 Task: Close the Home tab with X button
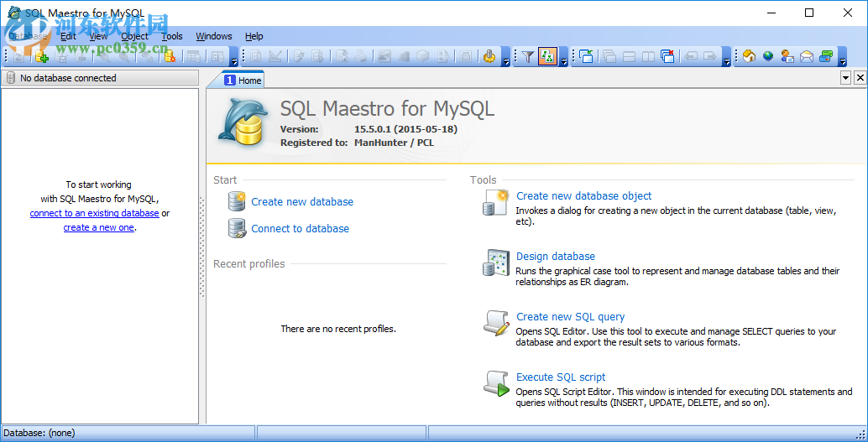tap(860, 78)
